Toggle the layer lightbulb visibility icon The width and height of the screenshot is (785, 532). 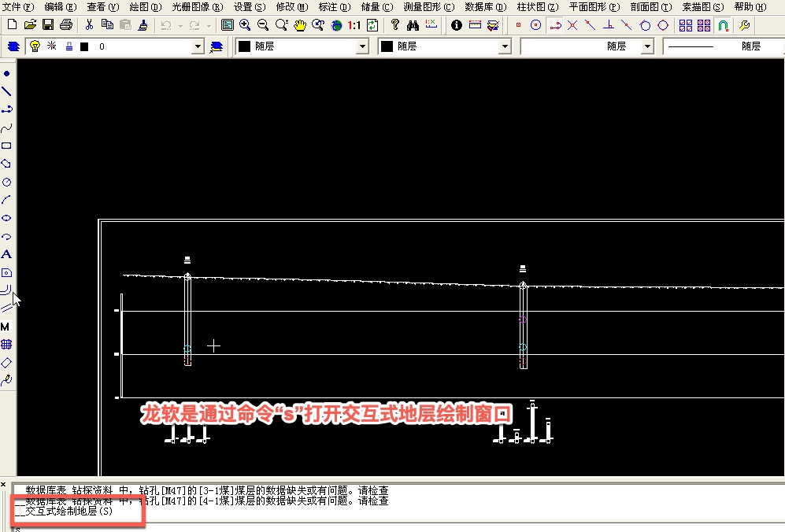tap(35, 46)
